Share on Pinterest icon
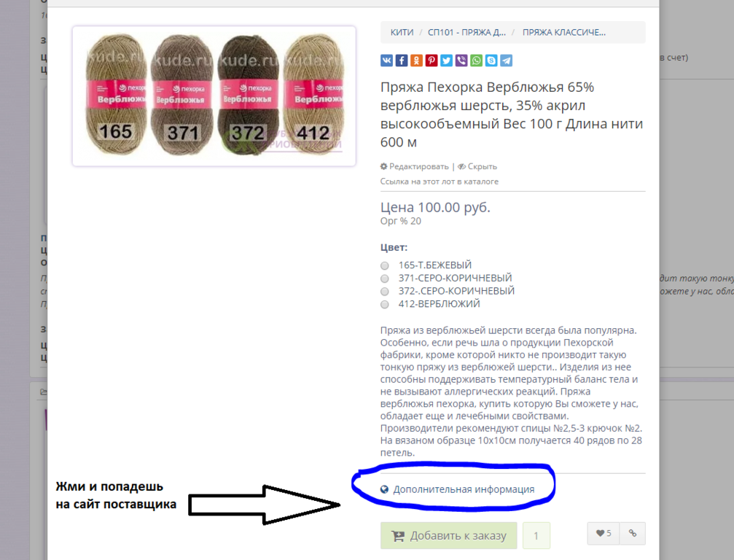Image resolution: width=734 pixels, height=560 pixels. click(x=431, y=61)
